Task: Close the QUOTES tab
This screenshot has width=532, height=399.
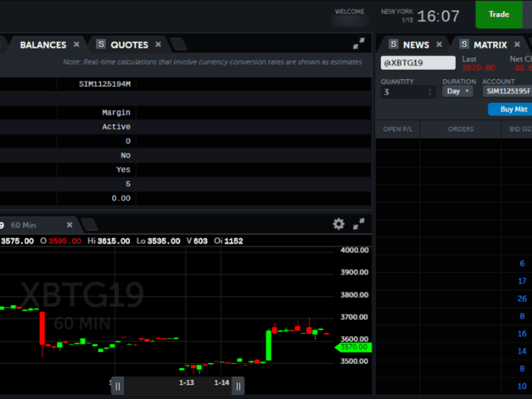Action: [158, 45]
